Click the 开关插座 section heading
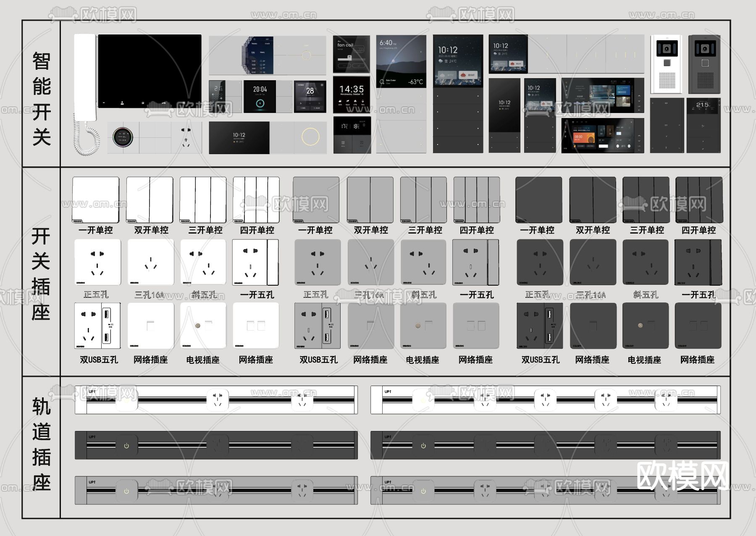Screen dimensions: 756x536 point(41,274)
